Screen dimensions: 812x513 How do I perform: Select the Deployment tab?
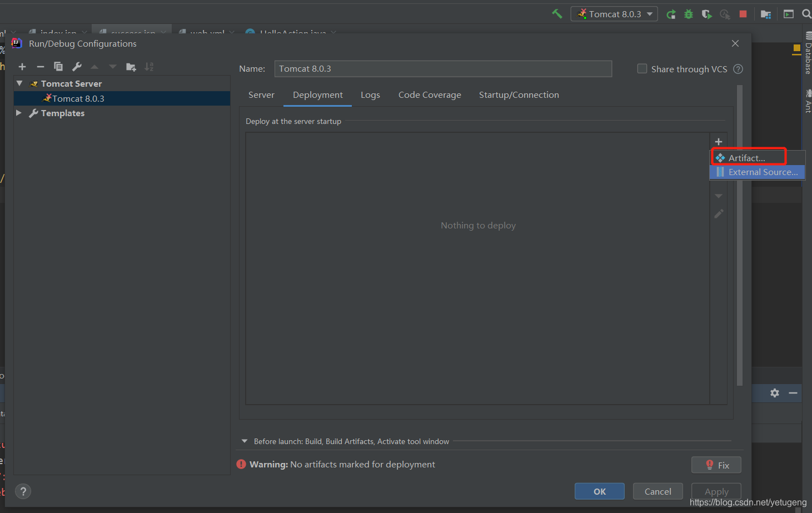point(318,95)
